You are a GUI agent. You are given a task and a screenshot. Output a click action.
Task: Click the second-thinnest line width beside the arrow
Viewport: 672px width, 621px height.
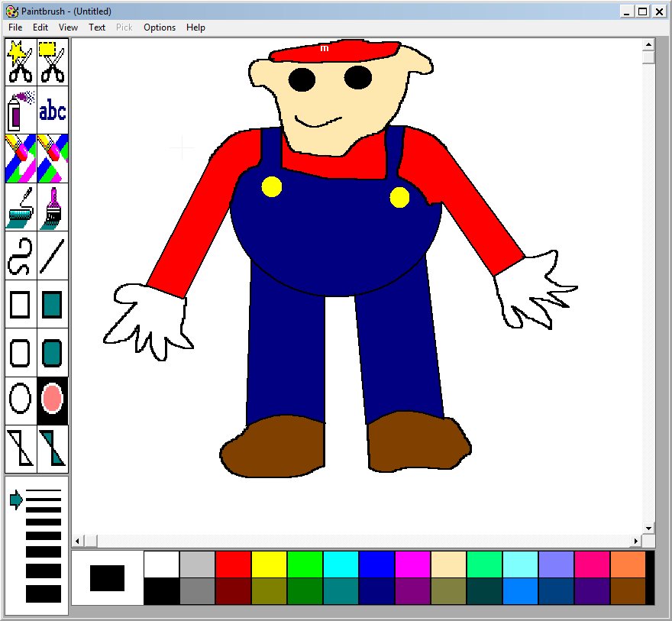44,500
